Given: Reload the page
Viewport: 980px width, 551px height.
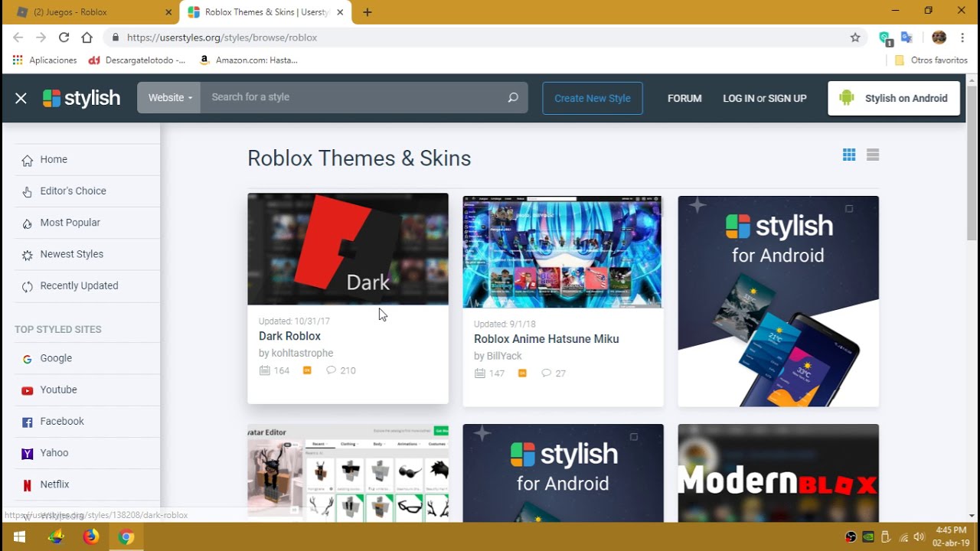Looking at the screenshot, I should point(64,37).
